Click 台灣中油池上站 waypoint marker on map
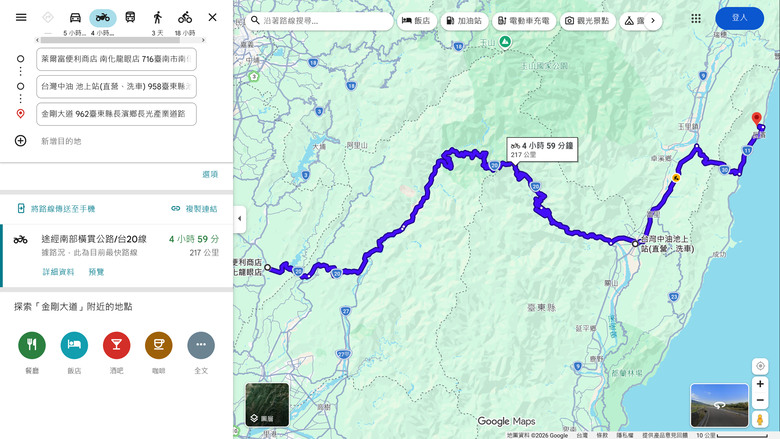This screenshot has width=780, height=439. [635, 244]
